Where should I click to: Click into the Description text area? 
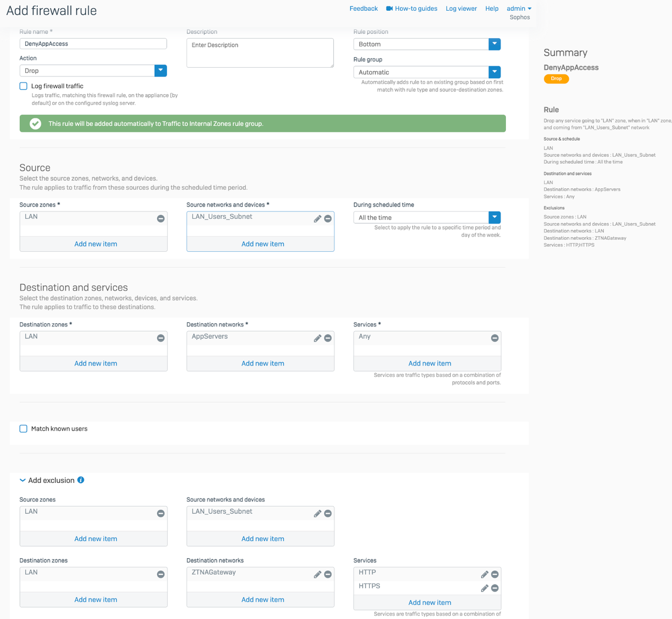pos(260,53)
